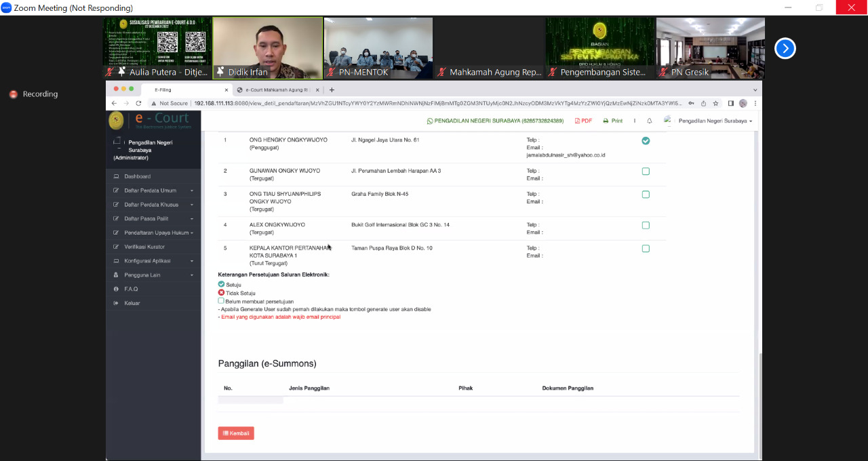
Task: Click the WhatsApp Pengadilan Negeri Surabaya contact
Action: pyautogui.click(x=494, y=121)
